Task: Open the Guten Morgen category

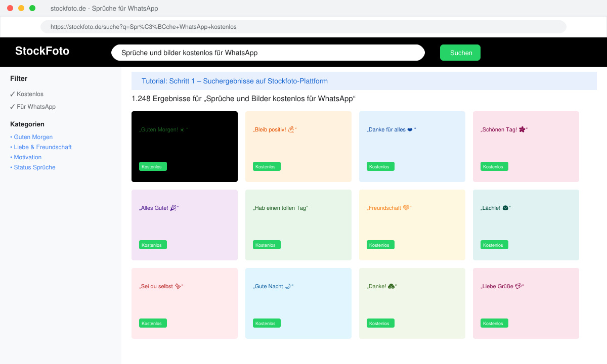Action: pyautogui.click(x=31, y=137)
